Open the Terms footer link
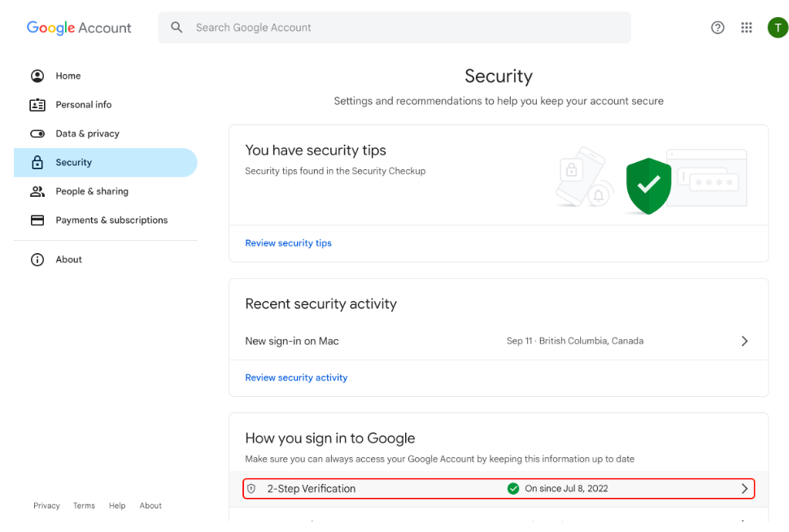789x532 pixels. click(x=84, y=506)
